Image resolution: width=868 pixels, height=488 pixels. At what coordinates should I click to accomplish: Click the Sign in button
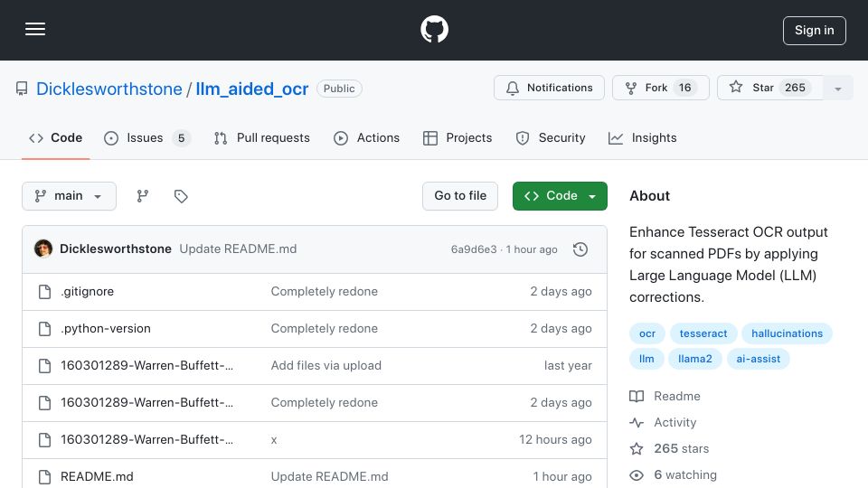(x=814, y=31)
